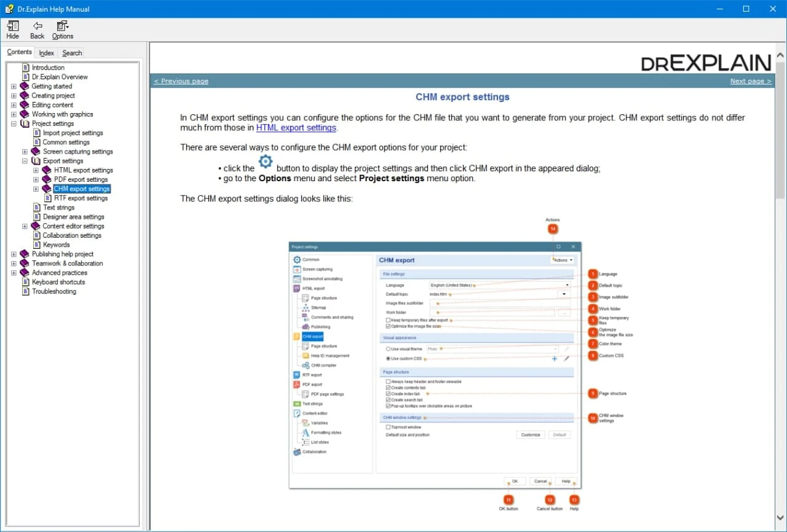The image size is (787, 532).
Task: Click the book icon beside Editing content
Action: click(x=25, y=105)
